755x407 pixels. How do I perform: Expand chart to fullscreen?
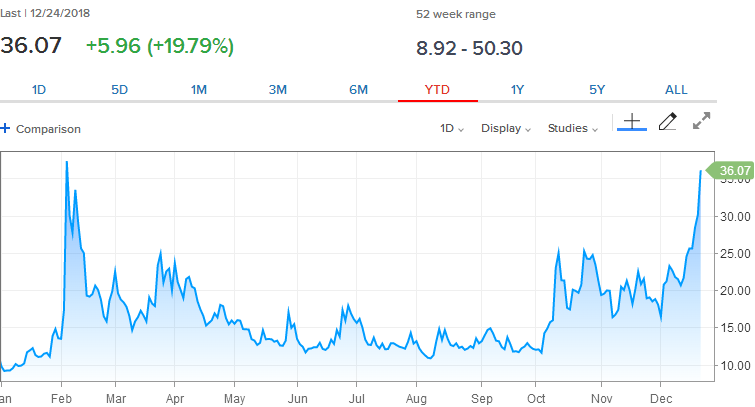coord(702,121)
